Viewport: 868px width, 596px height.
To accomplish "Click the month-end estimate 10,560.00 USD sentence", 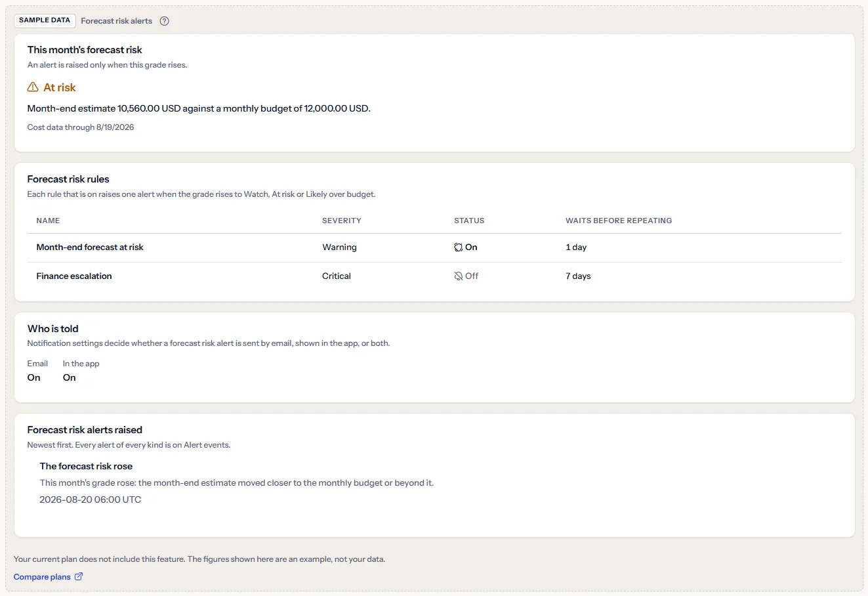I will (199, 108).
